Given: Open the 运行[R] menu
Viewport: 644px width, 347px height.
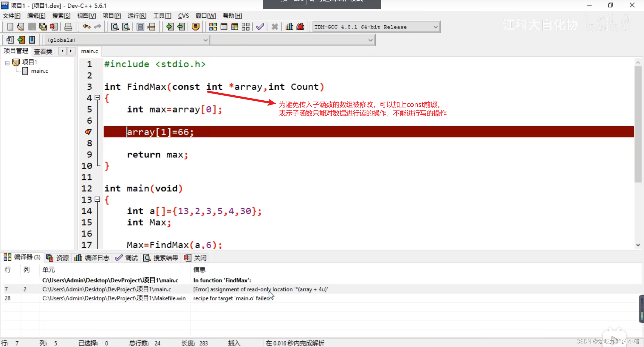Looking at the screenshot, I should pos(137,16).
